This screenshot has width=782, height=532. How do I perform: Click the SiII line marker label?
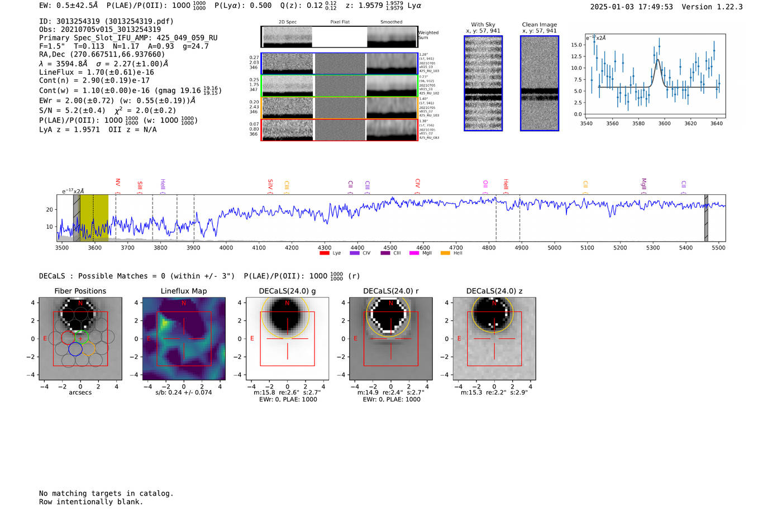140,185
